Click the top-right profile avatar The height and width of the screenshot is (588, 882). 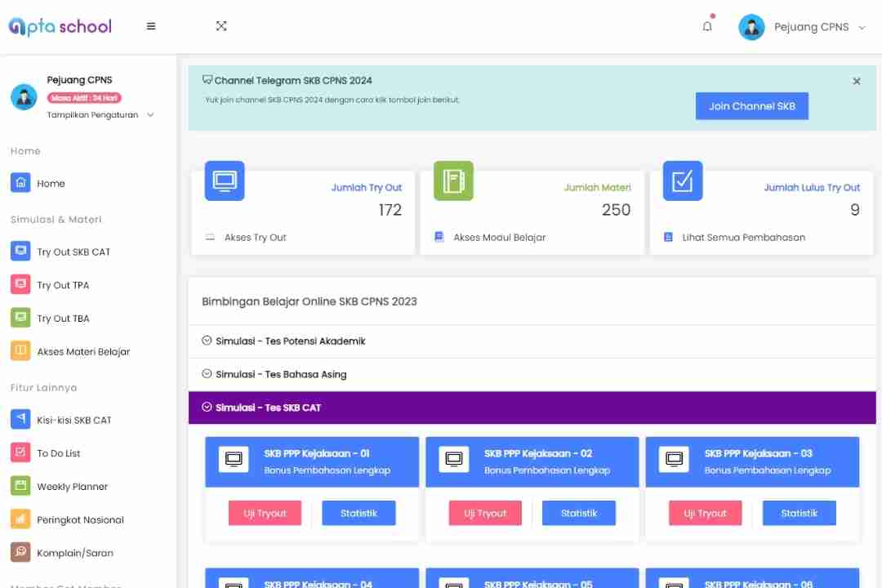click(751, 27)
